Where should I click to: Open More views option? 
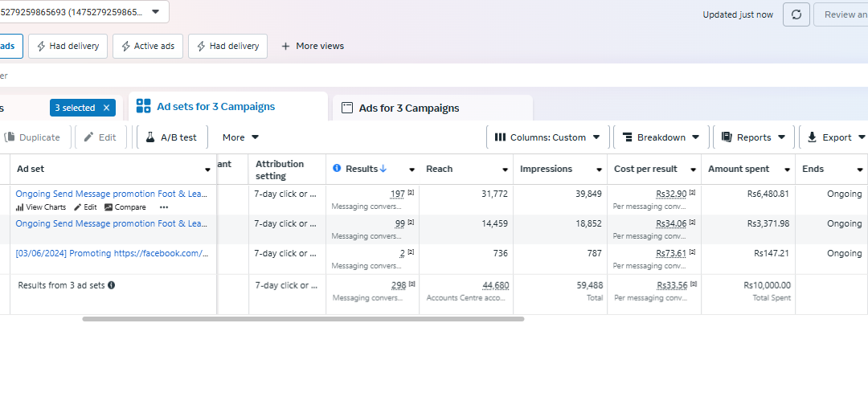pyautogui.click(x=313, y=46)
